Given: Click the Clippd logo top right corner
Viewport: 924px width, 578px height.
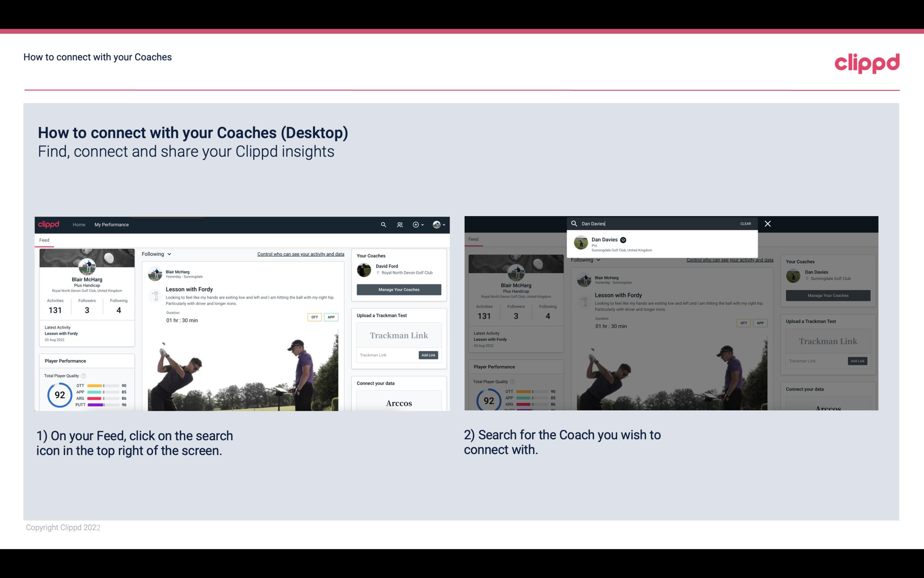Looking at the screenshot, I should 867,61.
